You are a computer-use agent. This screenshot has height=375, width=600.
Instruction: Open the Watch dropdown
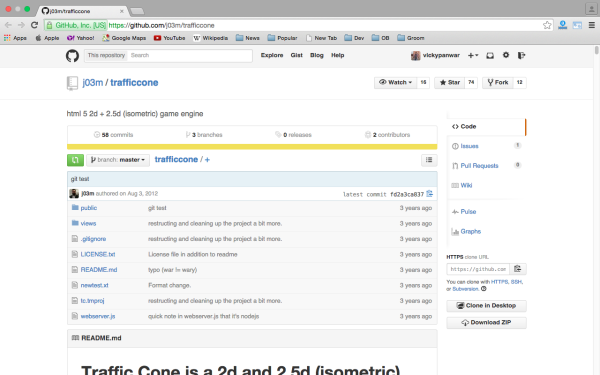pyautogui.click(x=396, y=82)
